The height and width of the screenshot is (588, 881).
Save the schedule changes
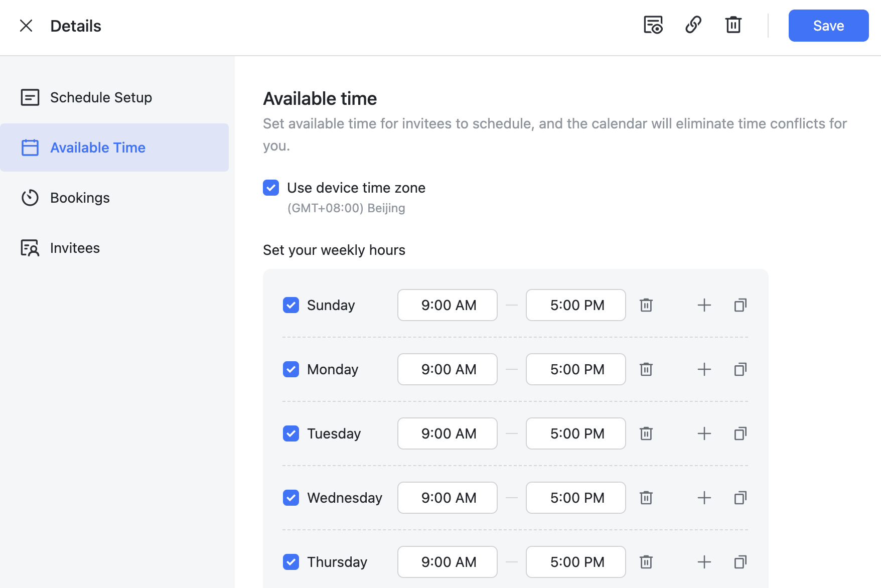pyautogui.click(x=828, y=26)
